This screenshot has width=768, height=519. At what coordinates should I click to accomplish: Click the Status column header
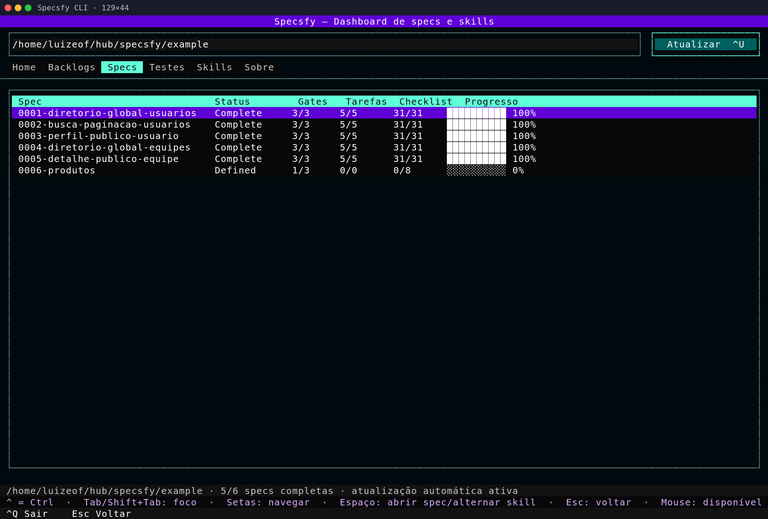click(x=232, y=101)
